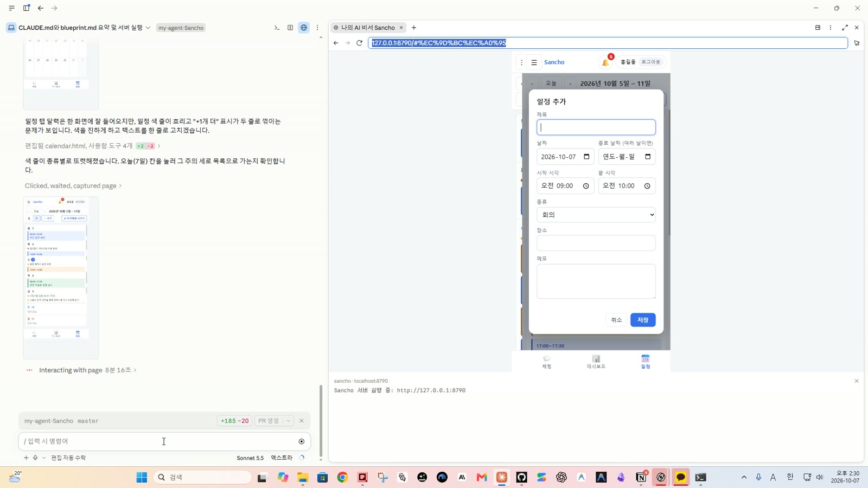Click the 취소 cancel button
868x488 pixels.
point(616,320)
